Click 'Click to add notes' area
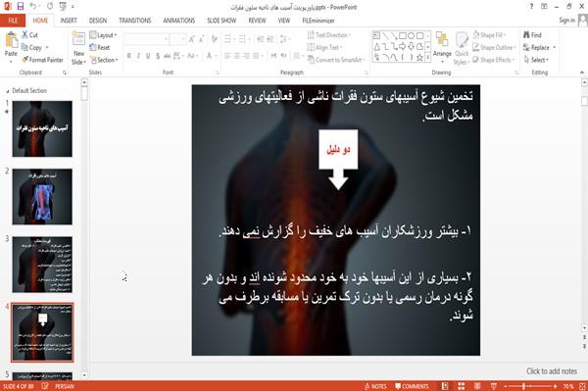 click(551, 371)
